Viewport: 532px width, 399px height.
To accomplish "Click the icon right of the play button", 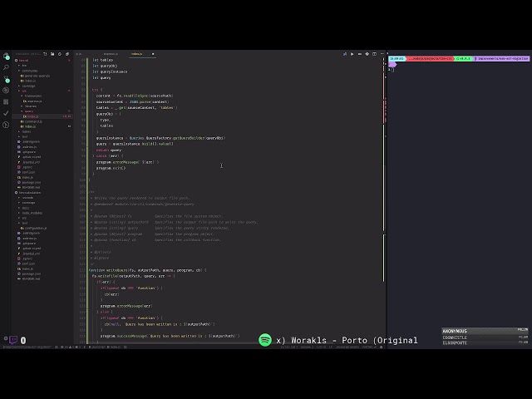I will coord(360,54).
